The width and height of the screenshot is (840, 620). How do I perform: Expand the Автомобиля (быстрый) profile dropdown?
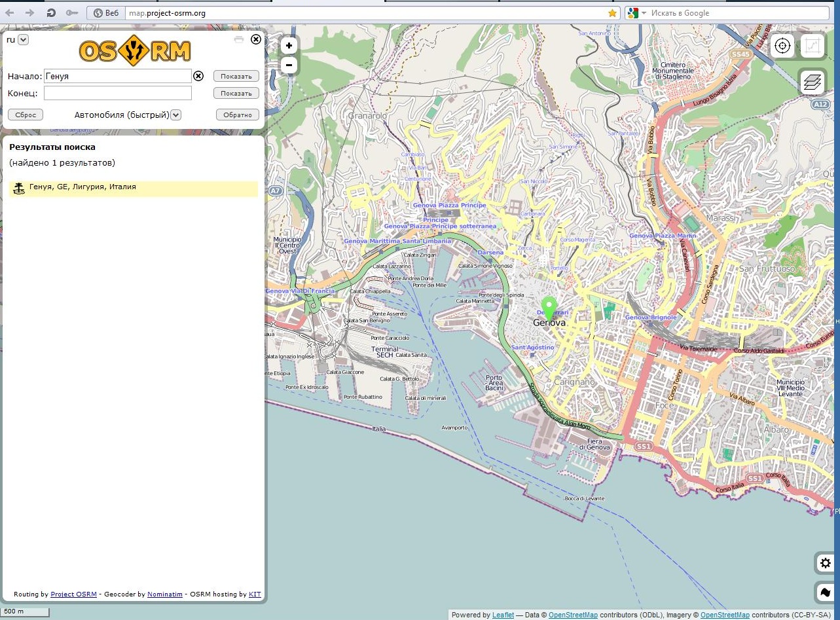tap(175, 115)
